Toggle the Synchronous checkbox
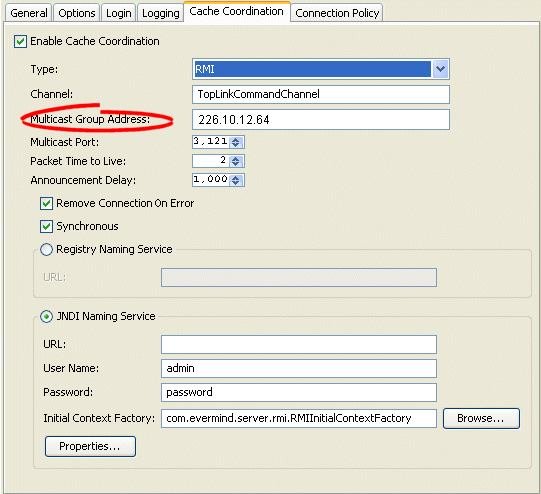541x494 pixels. (x=47, y=227)
